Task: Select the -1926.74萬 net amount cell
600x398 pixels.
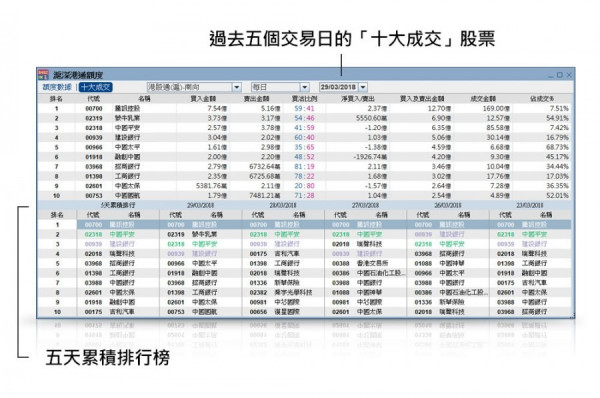Action: 370,157
